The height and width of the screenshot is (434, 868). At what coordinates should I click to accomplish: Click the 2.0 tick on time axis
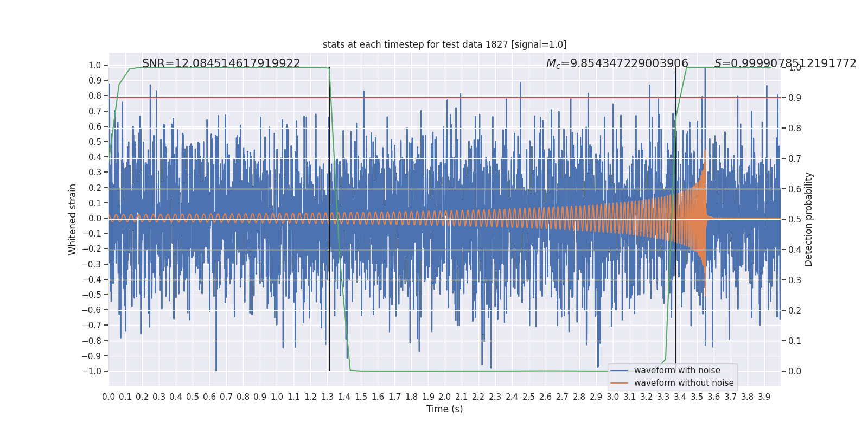444,397
